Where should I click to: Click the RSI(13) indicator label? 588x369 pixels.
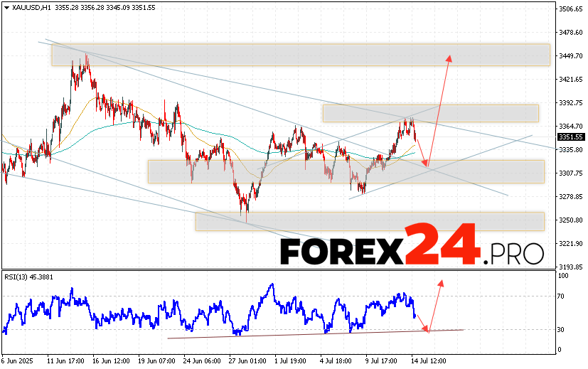(x=28, y=277)
